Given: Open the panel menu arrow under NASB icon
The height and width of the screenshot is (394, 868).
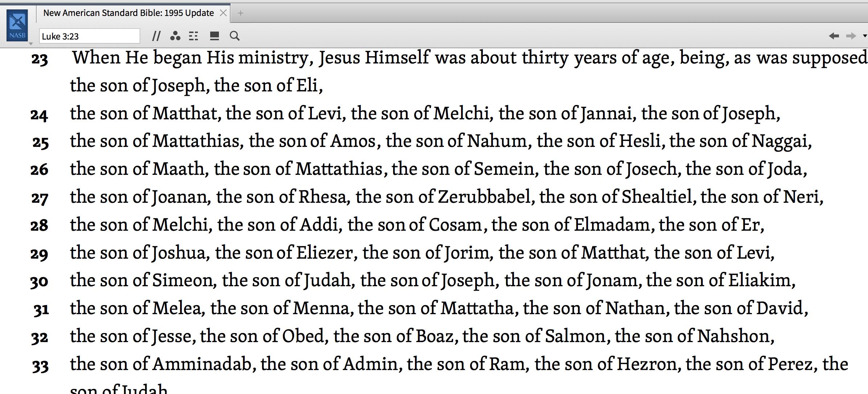Looking at the screenshot, I should tap(31, 44).
